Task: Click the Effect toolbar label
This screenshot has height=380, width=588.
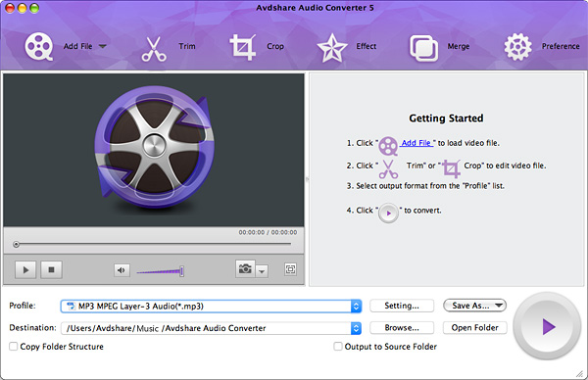Action: pyautogui.click(x=366, y=46)
